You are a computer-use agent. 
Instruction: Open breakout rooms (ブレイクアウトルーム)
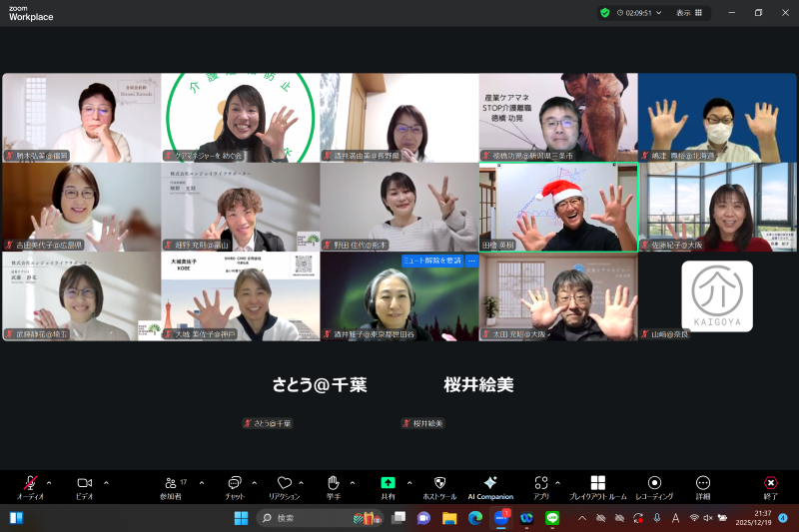[597, 485]
